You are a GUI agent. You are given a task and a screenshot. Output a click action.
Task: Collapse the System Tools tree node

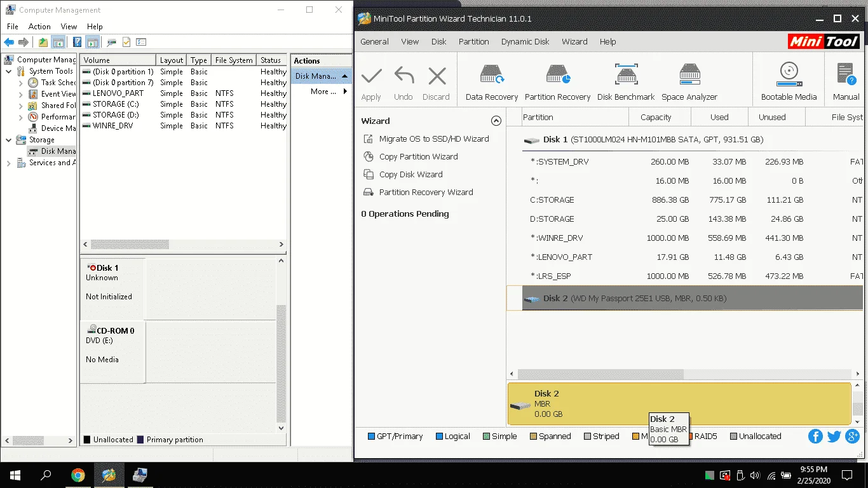pyautogui.click(x=9, y=71)
